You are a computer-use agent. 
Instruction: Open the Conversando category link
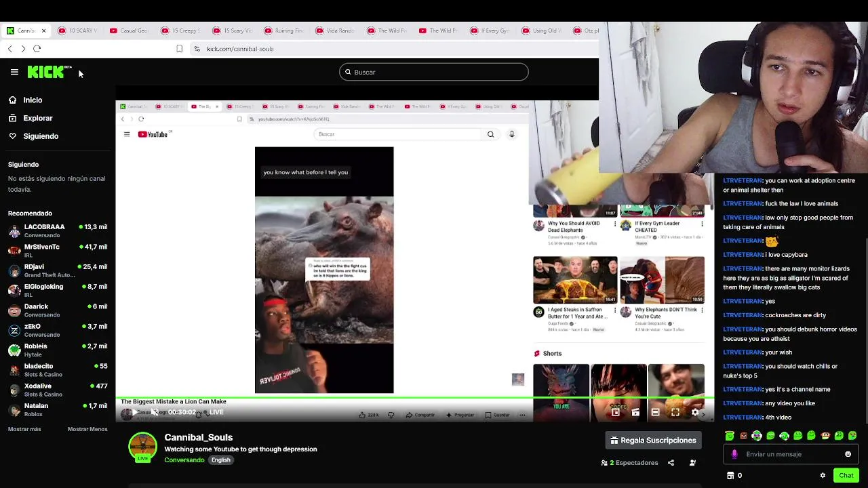click(184, 460)
